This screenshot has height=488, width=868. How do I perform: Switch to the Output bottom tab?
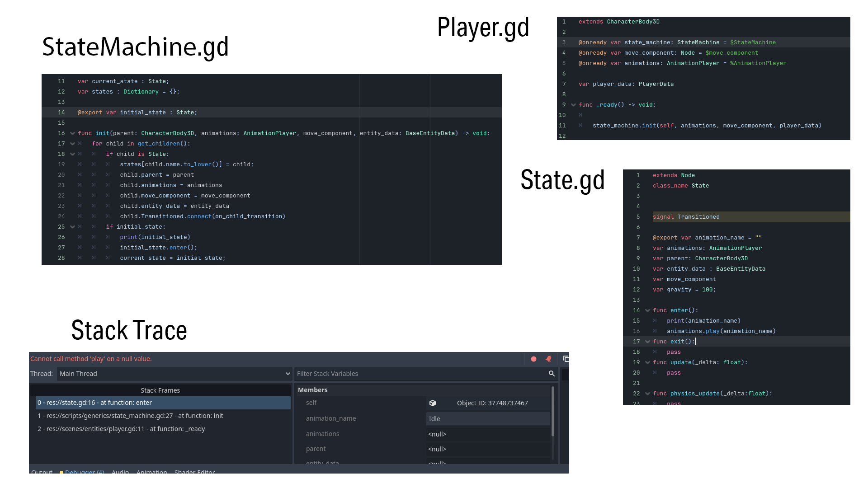(42, 471)
